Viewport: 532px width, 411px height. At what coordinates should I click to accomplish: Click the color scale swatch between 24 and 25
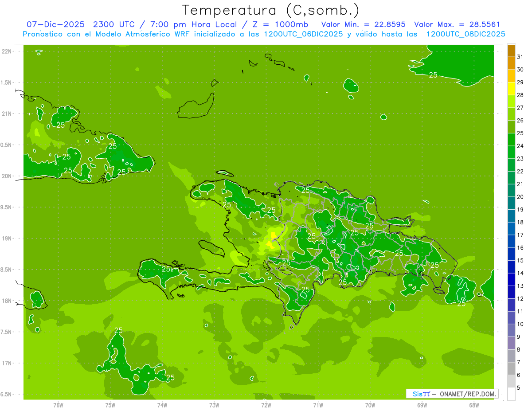coord(511,140)
